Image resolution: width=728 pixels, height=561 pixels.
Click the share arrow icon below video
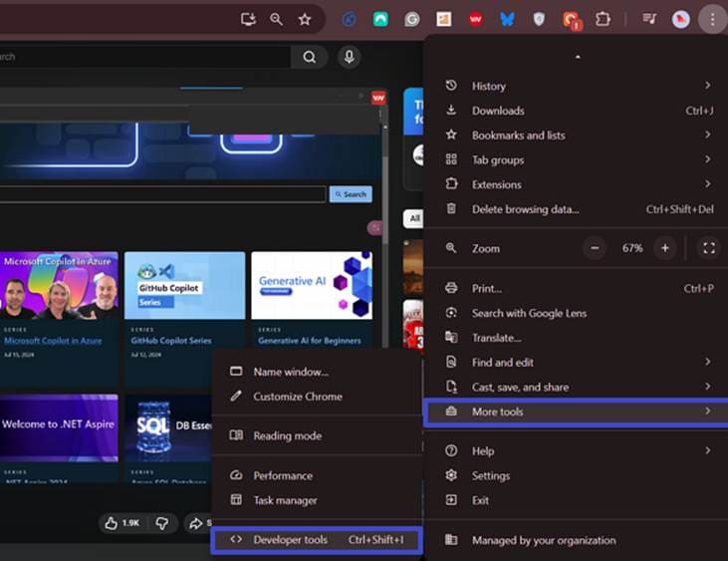[195, 524]
